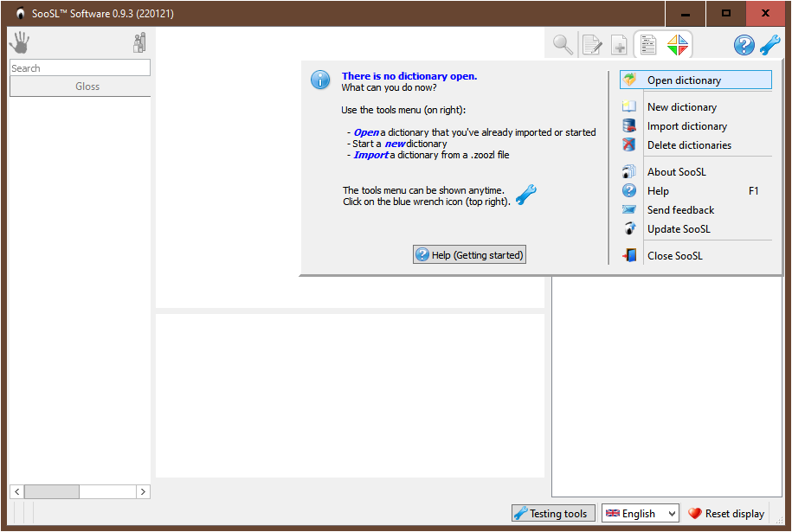792x532 pixels.
Task: Click the new page with plus icon
Action: pos(619,44)
